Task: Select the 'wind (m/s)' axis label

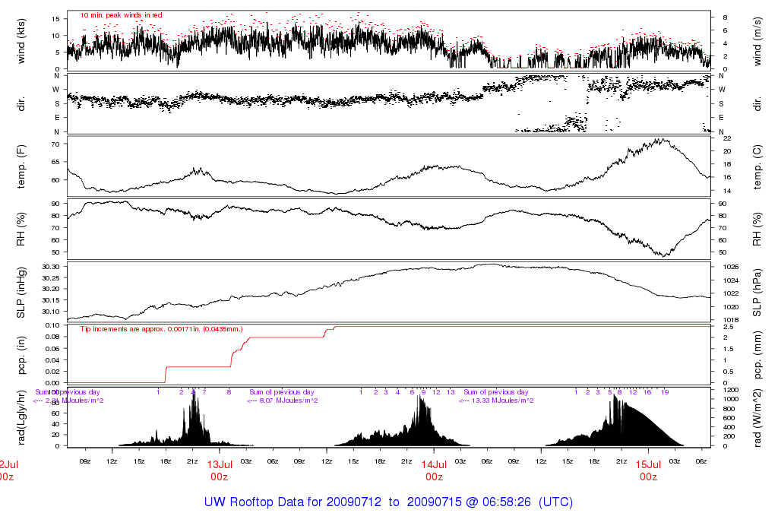Action: pyautogui.click(x=757, y=41)
